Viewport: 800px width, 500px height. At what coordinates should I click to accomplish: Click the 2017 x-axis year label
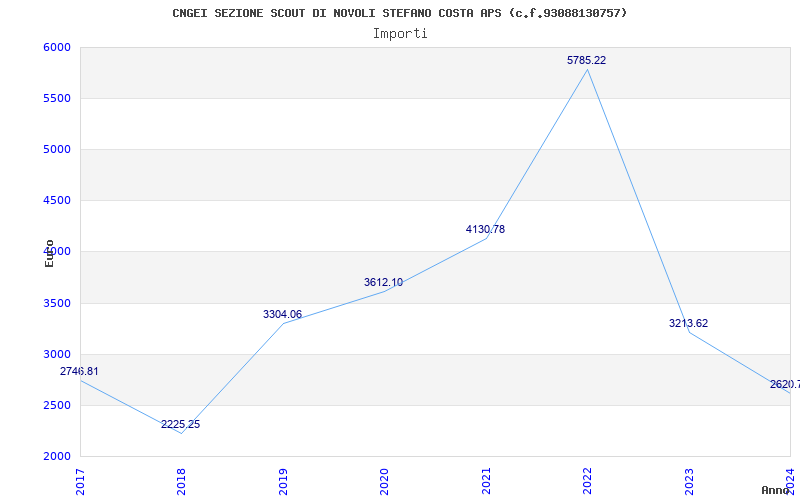click(x=80, y=481)
